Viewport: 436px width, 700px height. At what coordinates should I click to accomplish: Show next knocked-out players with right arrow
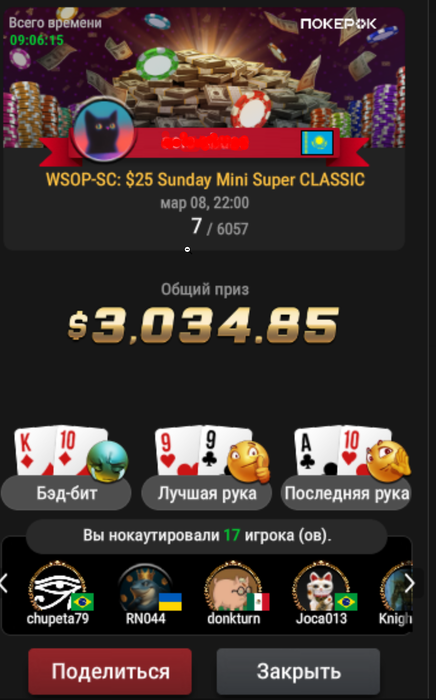(409, 583)
